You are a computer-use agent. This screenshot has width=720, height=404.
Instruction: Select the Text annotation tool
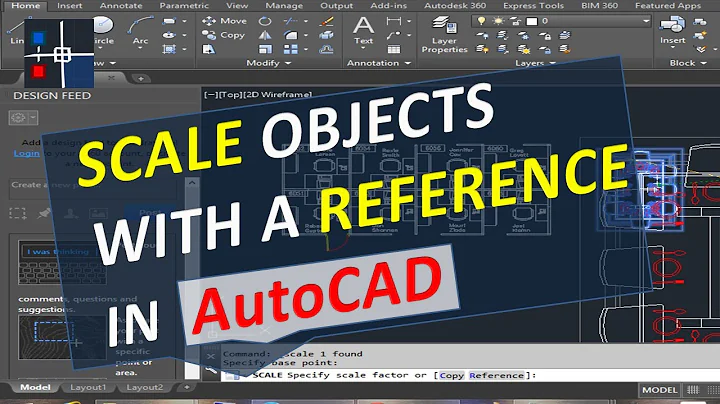click(363, 30)
